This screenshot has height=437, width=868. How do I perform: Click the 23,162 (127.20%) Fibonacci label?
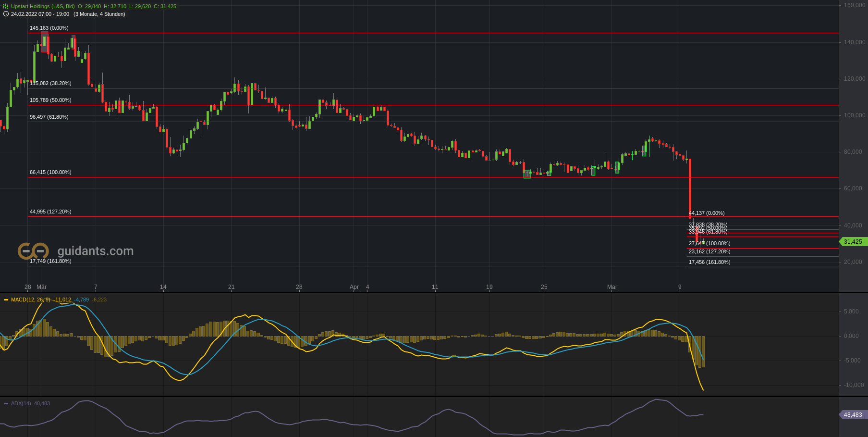709,251
